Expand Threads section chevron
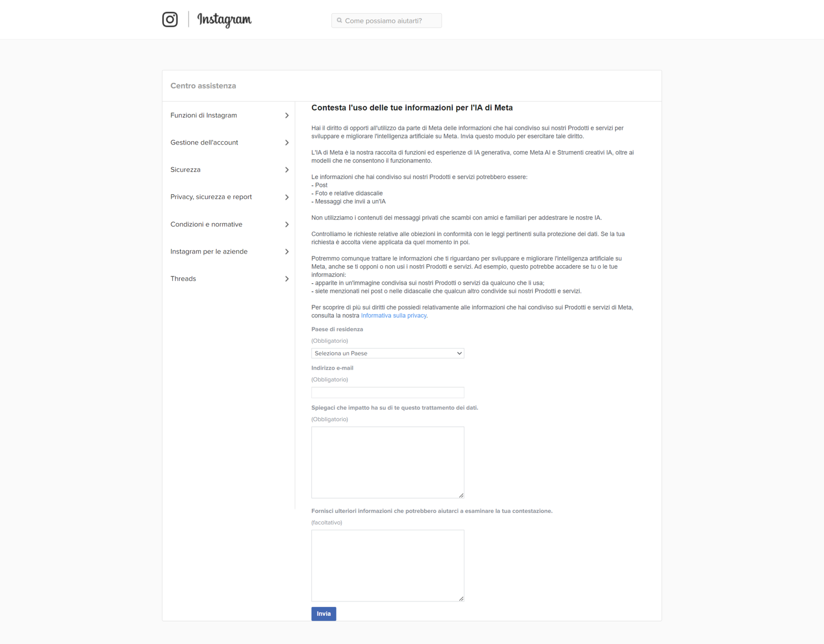Viewport: 824px width, 644px height. (x=287, y=278)
